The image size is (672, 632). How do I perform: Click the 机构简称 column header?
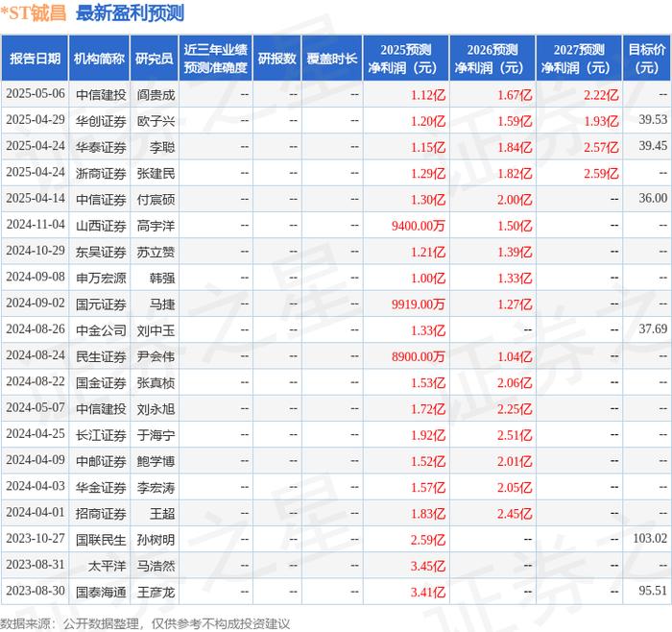pos(99,59)
